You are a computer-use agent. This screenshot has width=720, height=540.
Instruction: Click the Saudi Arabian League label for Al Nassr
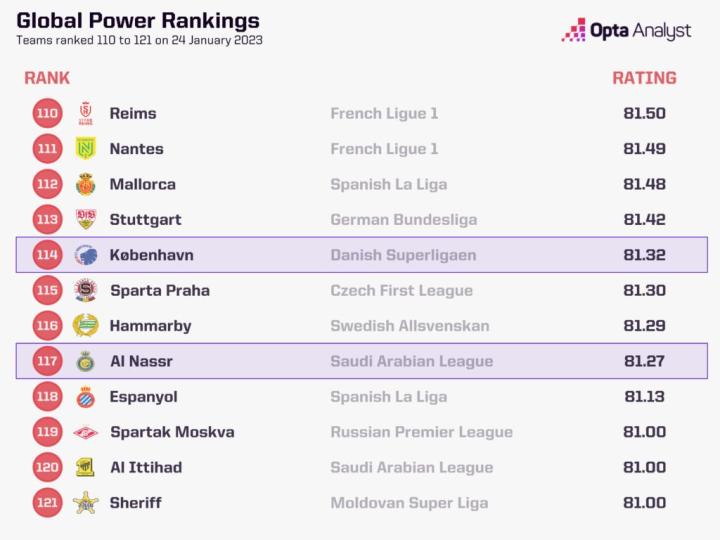pyautogui.click(x=411, y=361)
